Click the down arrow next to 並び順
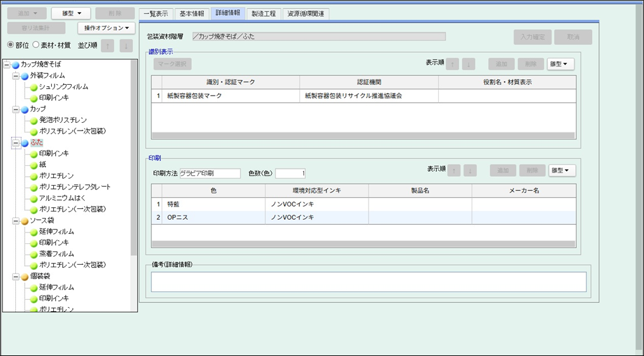The height and width of the screenshot is (356, 644). 126,46
